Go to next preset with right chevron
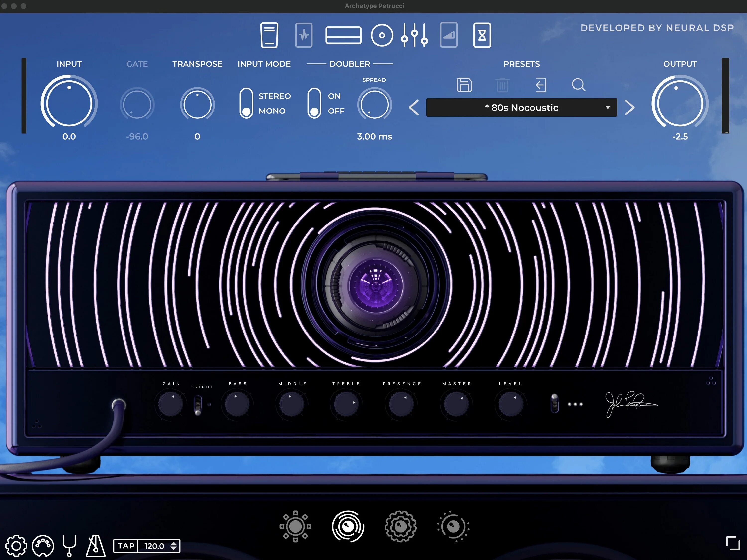The height and width of the screenshot is (560, 747). (629, 108)
